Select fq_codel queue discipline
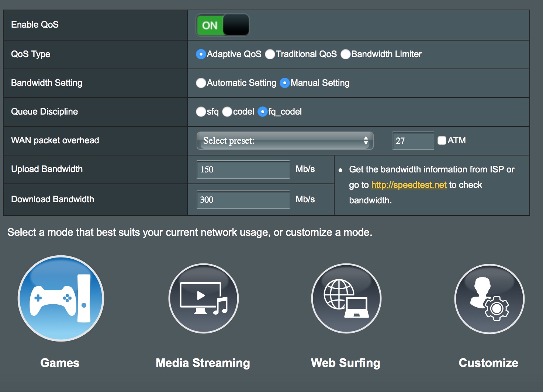The width and height of the screenshot is (543, 392). [262, 112]
